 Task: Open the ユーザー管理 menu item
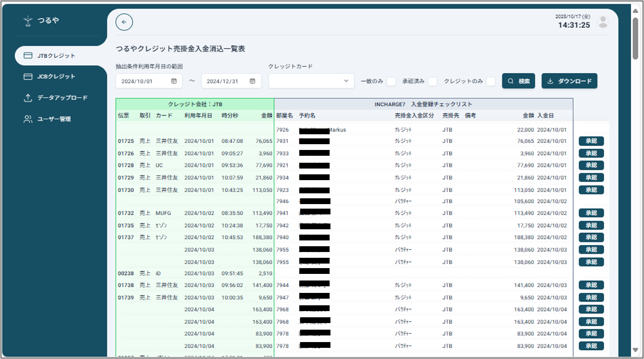click(54, 119)
